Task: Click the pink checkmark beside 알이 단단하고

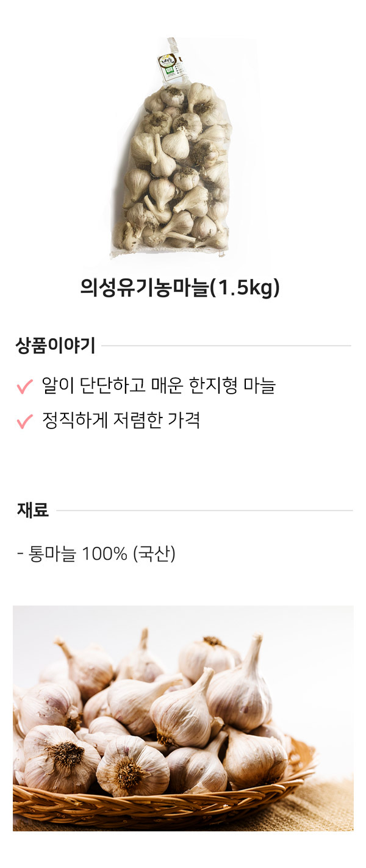Action: point(24,386)
